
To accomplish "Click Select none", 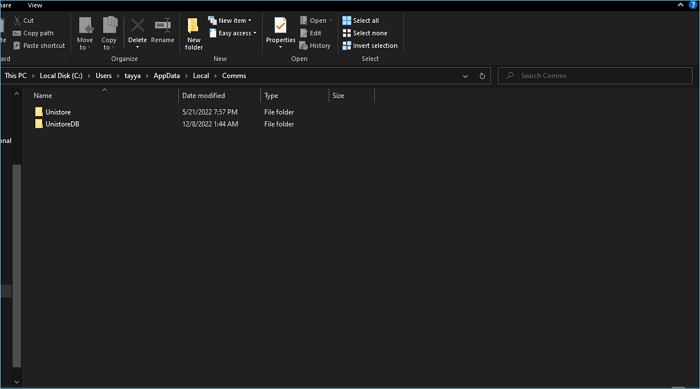I will point(365,33).
